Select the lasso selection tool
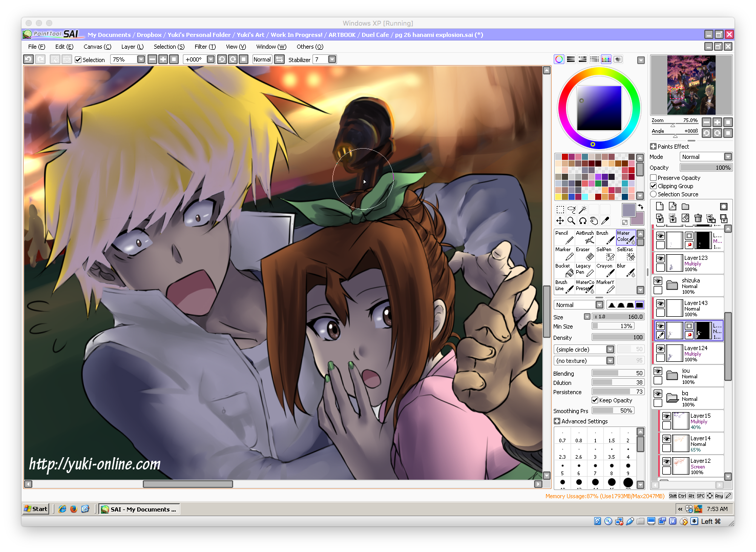 pyautogui.click(x=572, y=209)
